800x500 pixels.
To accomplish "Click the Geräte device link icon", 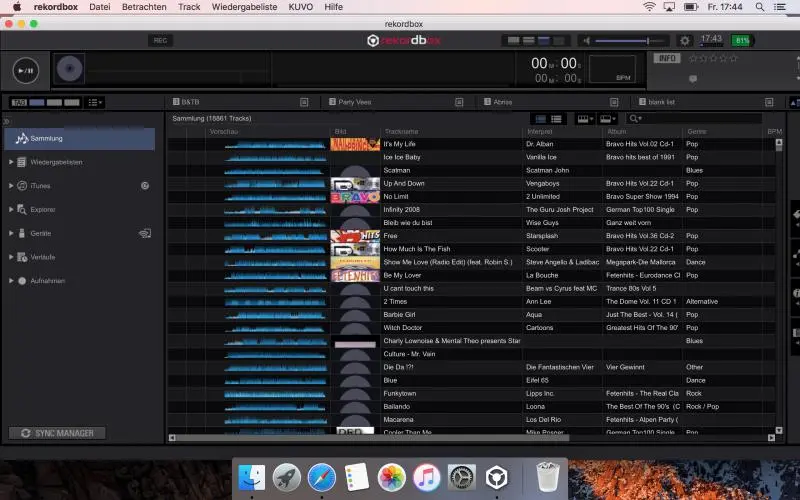I will point(145,233).
